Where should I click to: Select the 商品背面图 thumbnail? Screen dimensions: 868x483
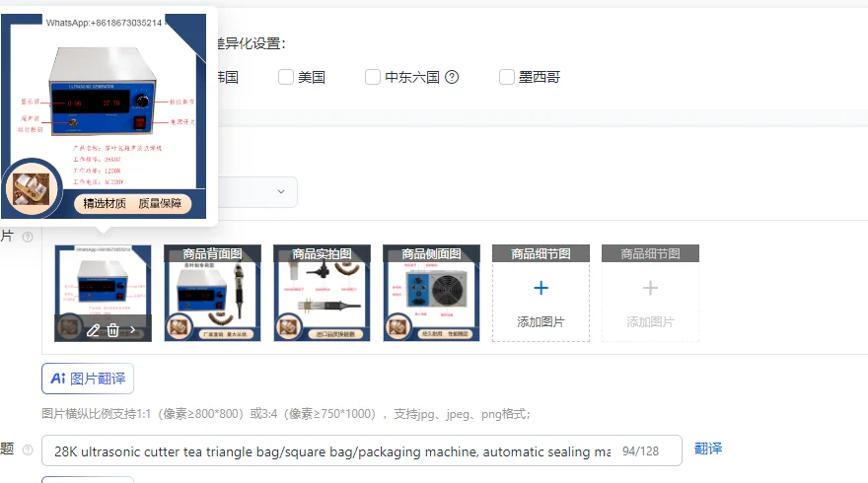pyautogui.click(x=213, y=293)
